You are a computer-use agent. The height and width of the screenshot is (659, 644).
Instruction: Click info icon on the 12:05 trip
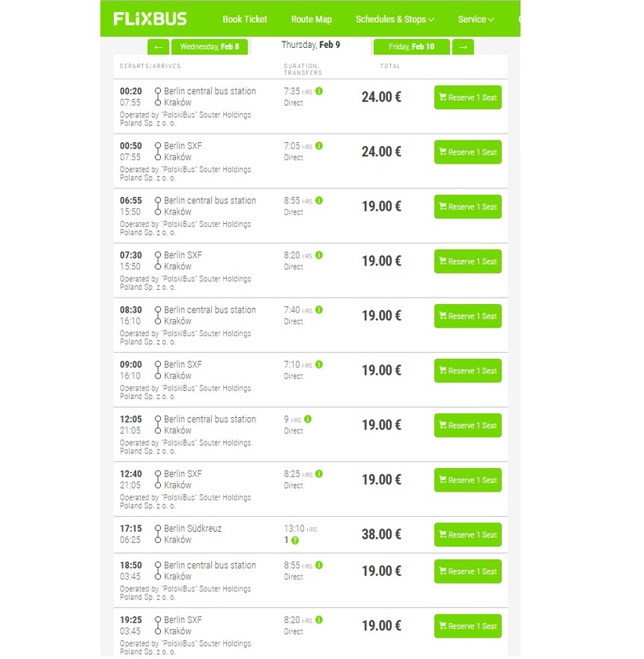[x=308, y=419]
